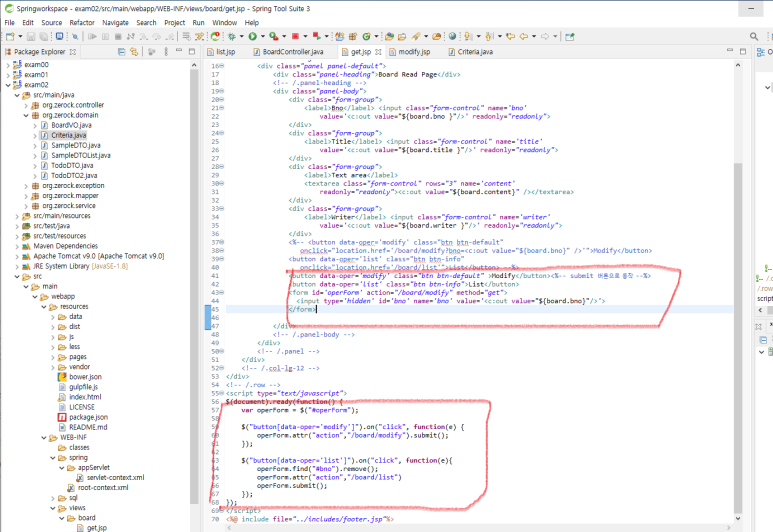The image size is (773, 532).
Task: Click the New Java Package icon
Action: pos(353,36)
